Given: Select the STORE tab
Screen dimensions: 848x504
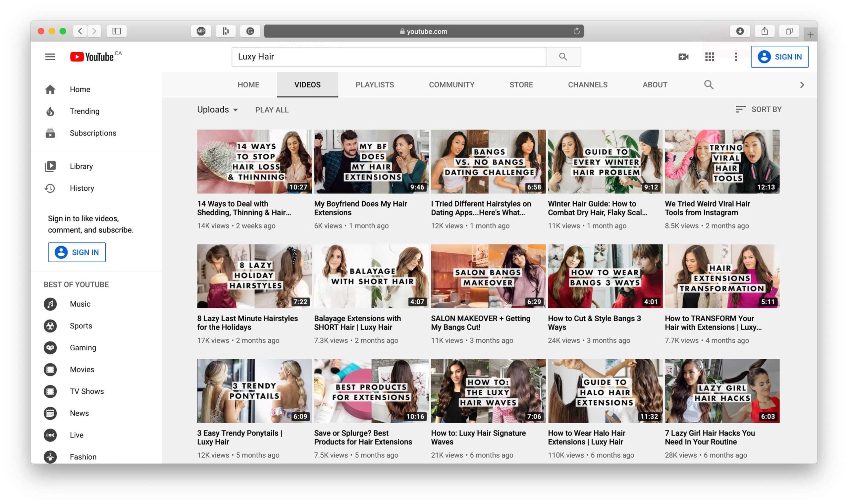Looking at the screenshot, I should (x=521, y=84).
